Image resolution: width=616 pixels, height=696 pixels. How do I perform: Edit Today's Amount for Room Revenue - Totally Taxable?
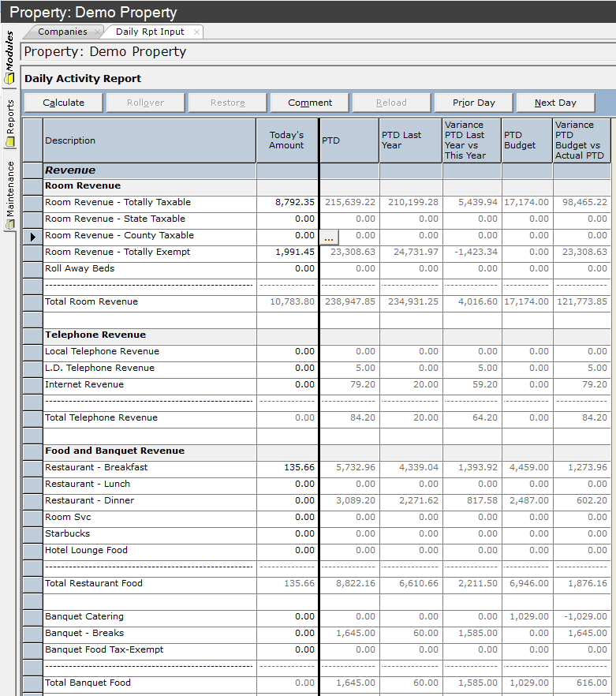(287, 203)
